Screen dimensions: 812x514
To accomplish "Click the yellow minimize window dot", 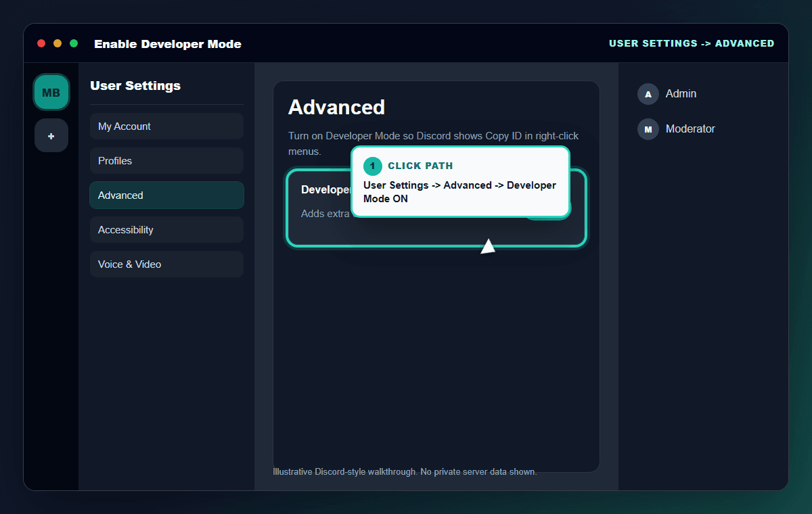I will pos(58,43).
